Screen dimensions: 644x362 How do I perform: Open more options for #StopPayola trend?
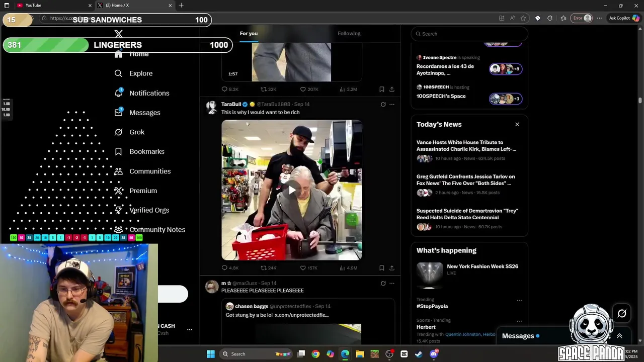(x=519, y=301)
